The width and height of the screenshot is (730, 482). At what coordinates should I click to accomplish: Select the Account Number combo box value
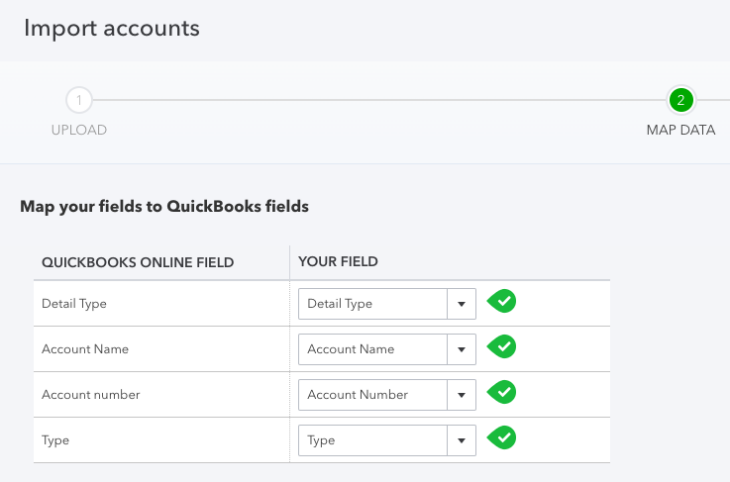(x=373, y=395)
